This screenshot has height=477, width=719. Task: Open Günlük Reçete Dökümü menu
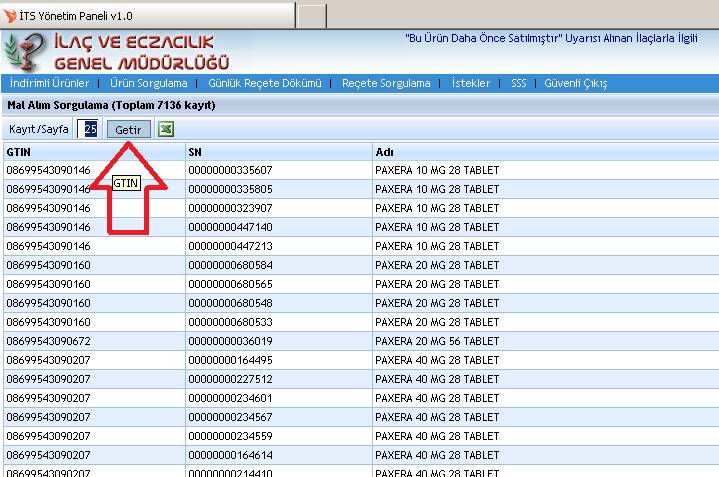pos(265,83)
